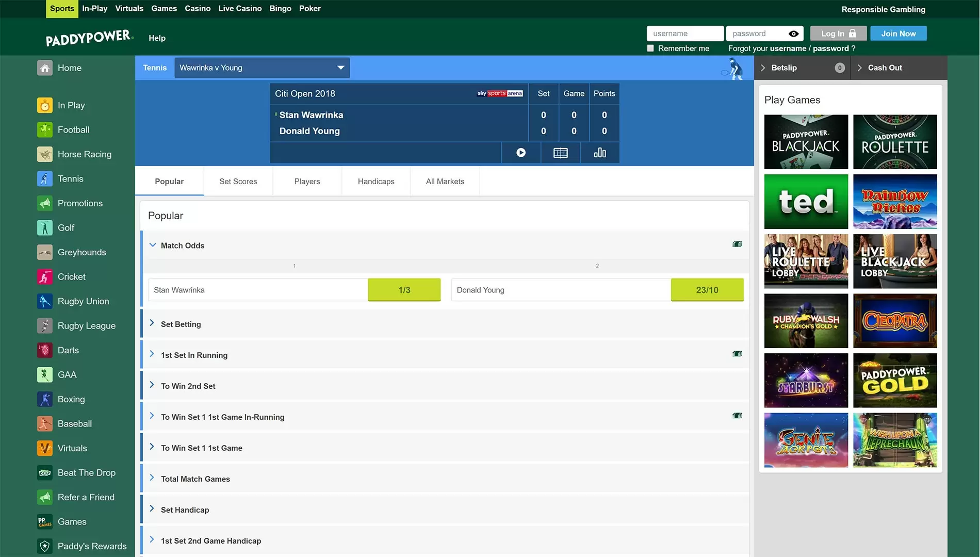
Task: Click the 1st Set In Running cash icon
Action: pyautogui.click(x=738, y=354)
